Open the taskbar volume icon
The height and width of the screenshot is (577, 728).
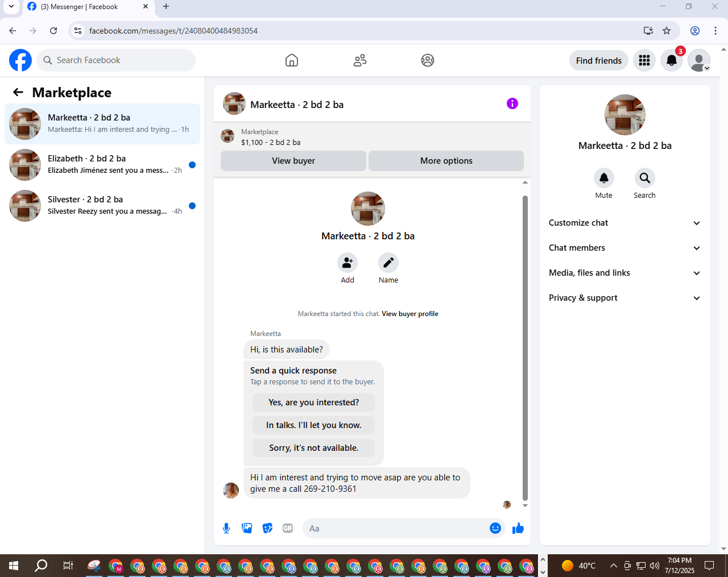(655, 566)
